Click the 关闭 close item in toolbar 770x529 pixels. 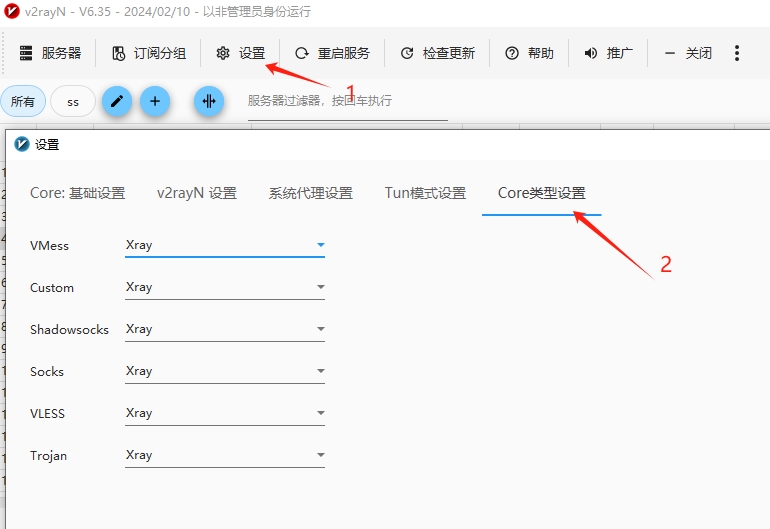coord(688,53)
